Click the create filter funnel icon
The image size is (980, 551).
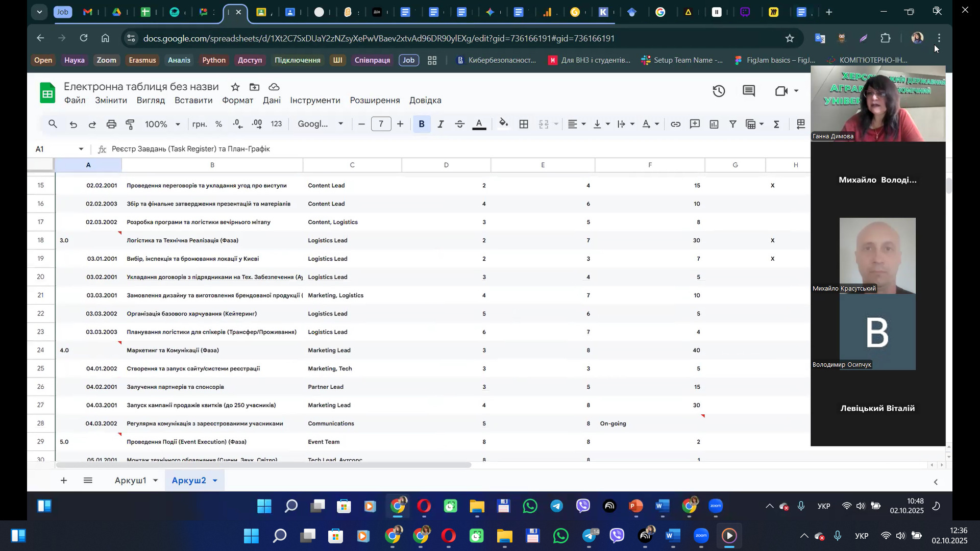point(732,124)
